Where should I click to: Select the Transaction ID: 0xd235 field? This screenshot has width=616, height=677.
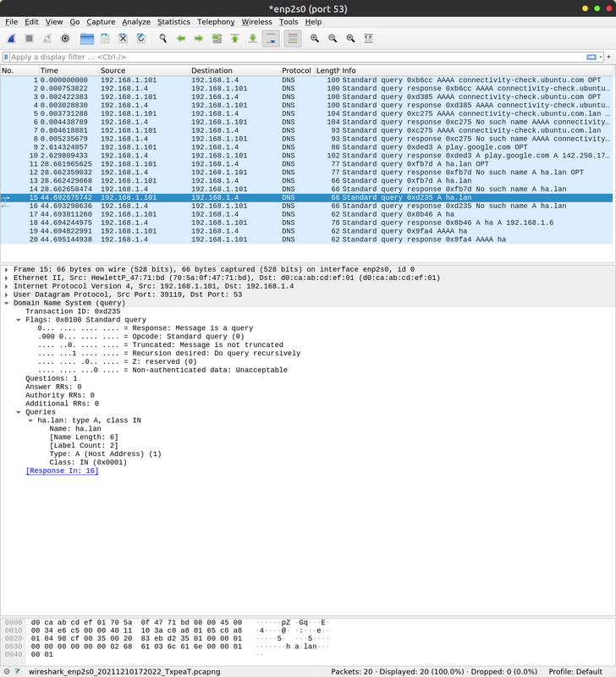(73, 311)
